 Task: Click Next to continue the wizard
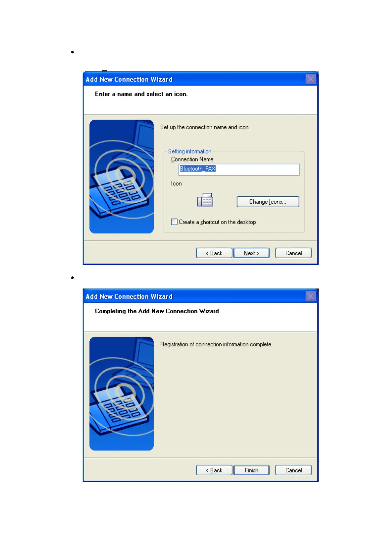pyautogui.click(x=251, y=253)
